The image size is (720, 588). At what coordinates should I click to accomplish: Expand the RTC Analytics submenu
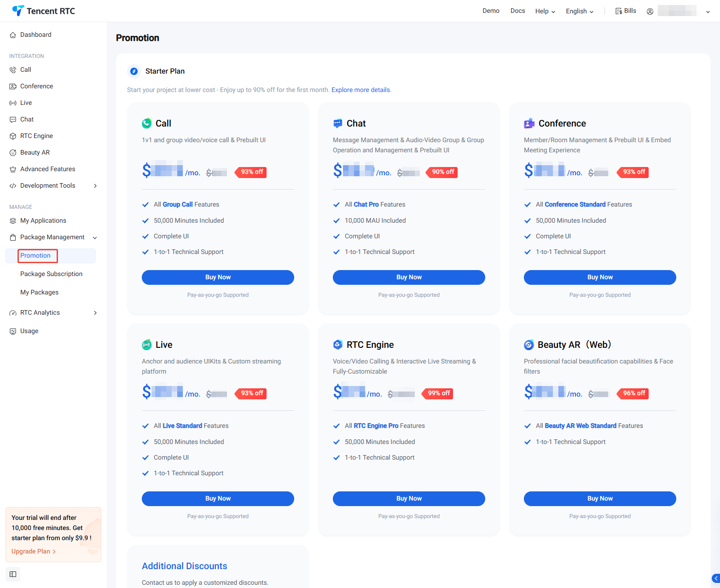[95, 313]
